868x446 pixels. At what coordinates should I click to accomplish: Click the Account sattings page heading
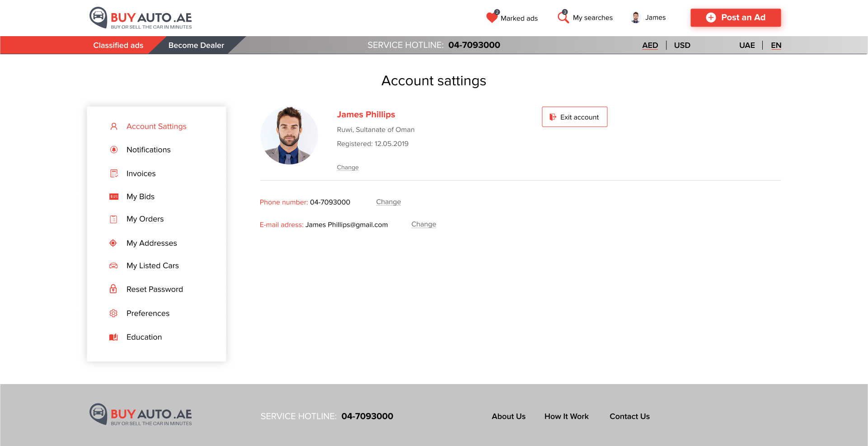pos(434,81)
